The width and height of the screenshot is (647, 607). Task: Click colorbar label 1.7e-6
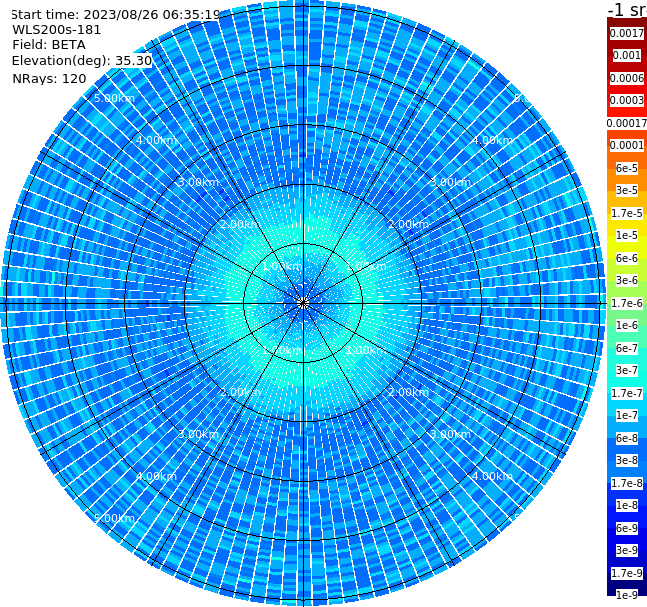pos(627,303)
